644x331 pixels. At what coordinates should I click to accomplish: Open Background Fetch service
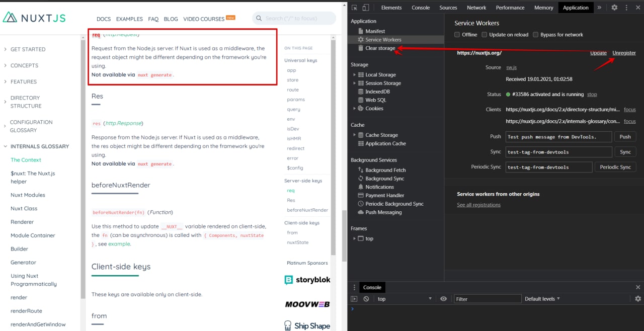[x=385, y=170]
